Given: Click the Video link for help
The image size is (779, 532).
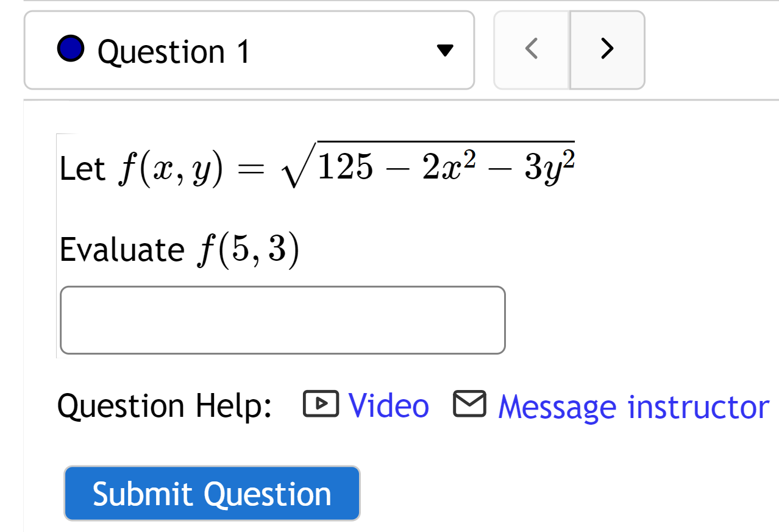Looking at the screenshot, I should pos(388,405).
